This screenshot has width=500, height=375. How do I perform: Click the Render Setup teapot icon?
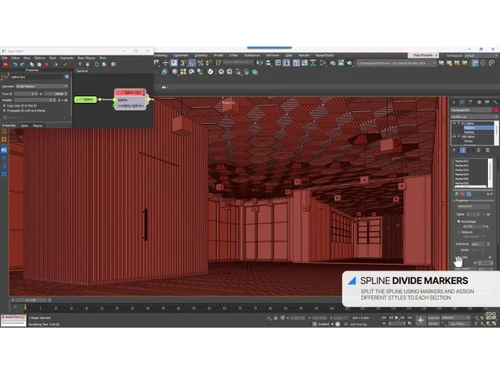(x=332, y=63)
